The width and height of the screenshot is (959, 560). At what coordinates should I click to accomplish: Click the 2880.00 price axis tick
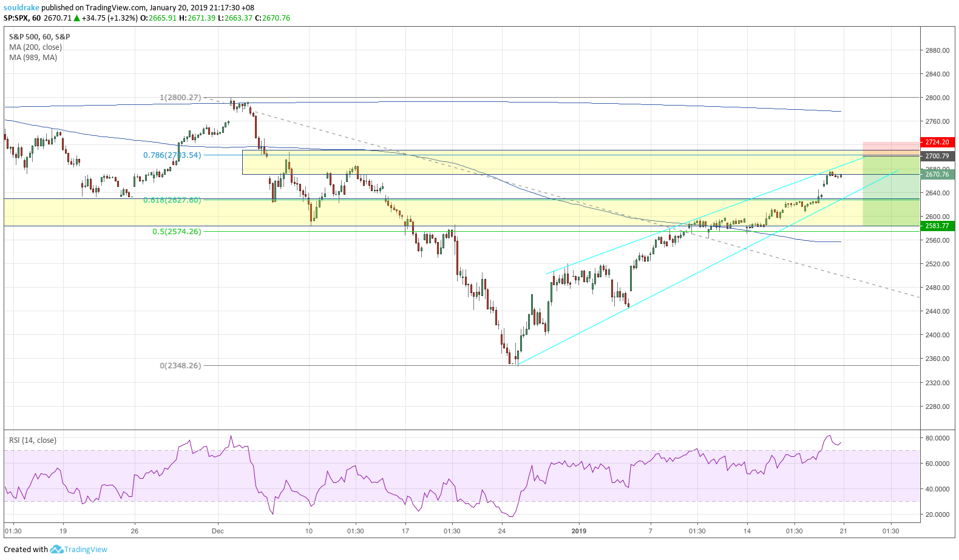938,50
